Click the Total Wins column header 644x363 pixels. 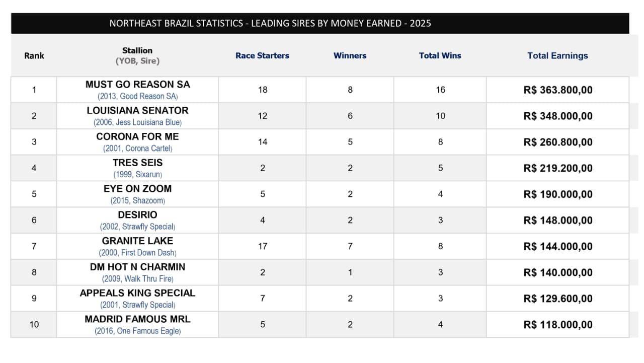pyautogui.click(x=440, y=56)
